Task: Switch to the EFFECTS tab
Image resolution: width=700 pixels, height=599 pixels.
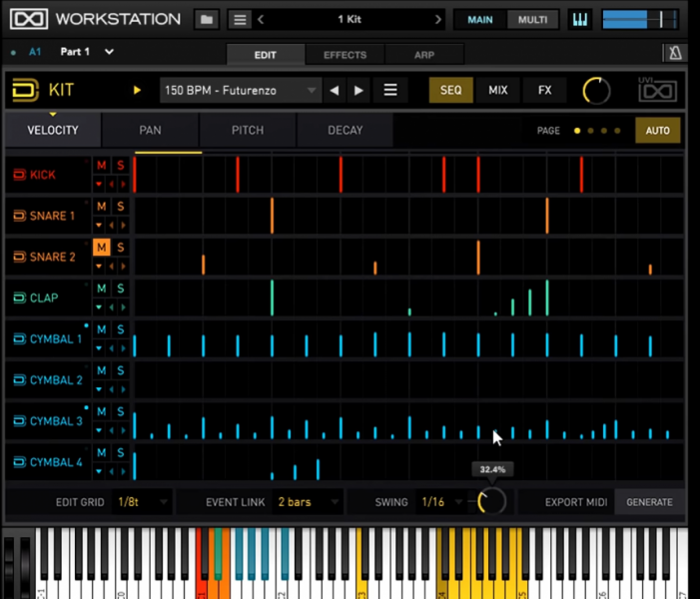Action: point(345,55)
